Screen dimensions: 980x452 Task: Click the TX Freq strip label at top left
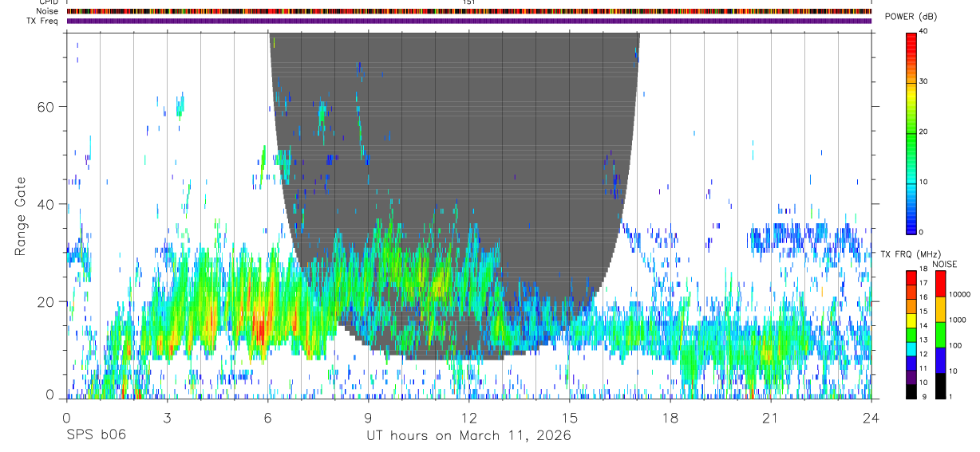[43, 21]
